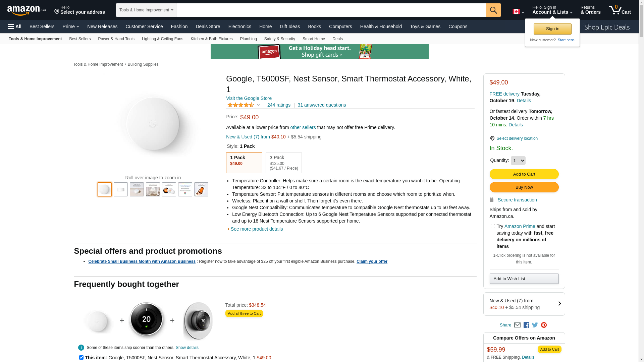Open the shopping cart icon

[x=619, y=10]
